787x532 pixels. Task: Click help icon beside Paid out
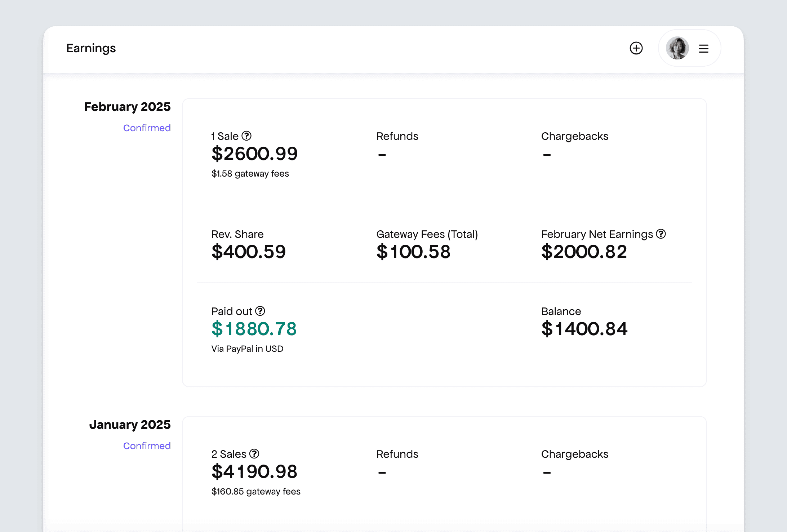(x=260, y=311)
